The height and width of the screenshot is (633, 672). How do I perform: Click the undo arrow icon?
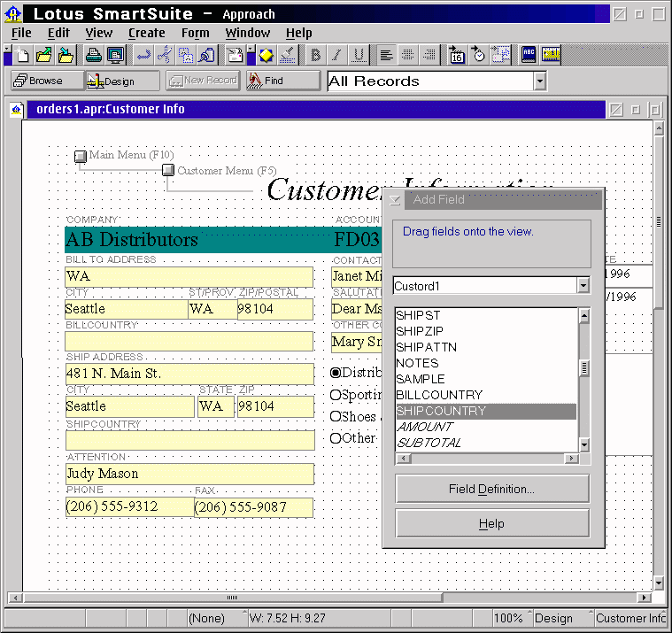pyautogui.click(x=143, y=55)
